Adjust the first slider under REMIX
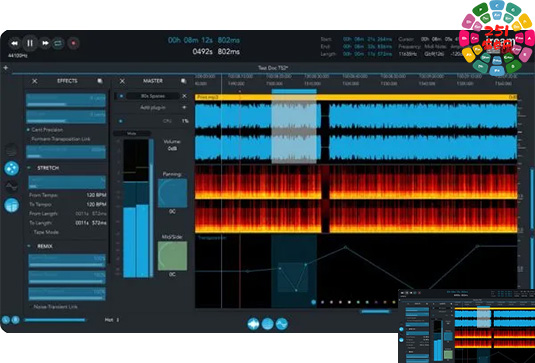The image size is (535, 363). click(67, 261)
